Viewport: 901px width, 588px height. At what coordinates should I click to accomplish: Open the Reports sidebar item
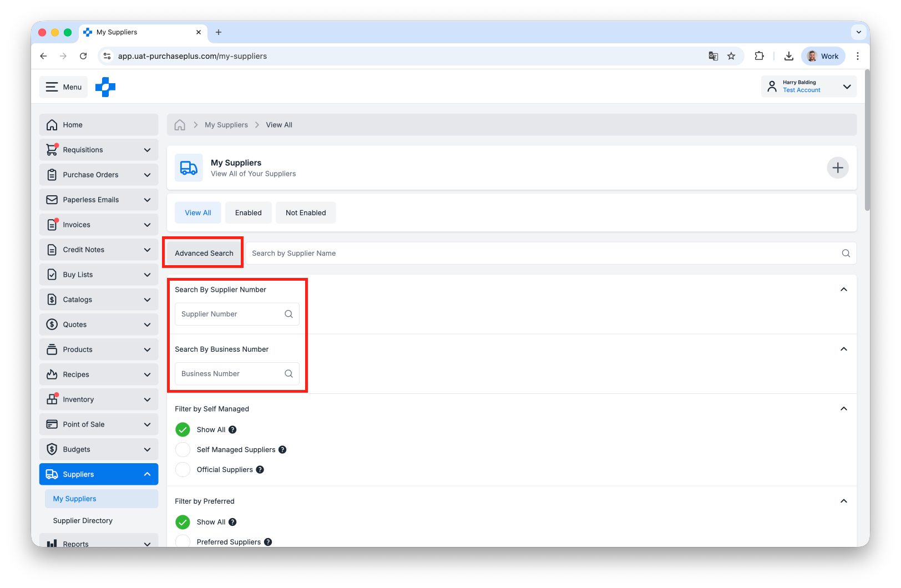pos(99,541)
